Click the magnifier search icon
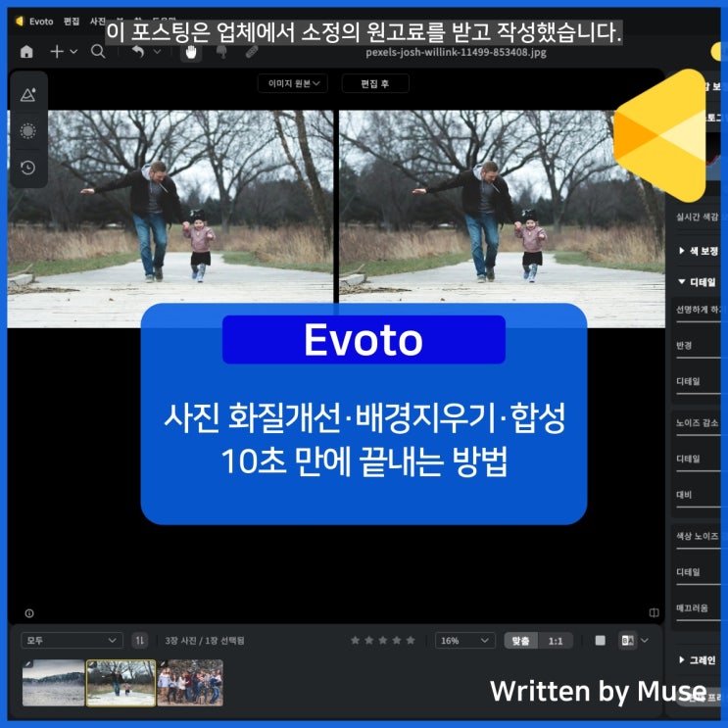This screenshot has height=728, width=728. [98, 52]
